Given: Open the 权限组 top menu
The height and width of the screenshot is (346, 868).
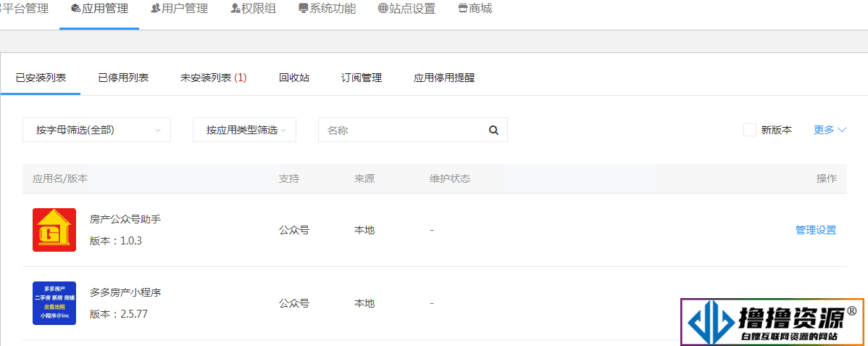Looking at the screenshot, I should (254, 9).
